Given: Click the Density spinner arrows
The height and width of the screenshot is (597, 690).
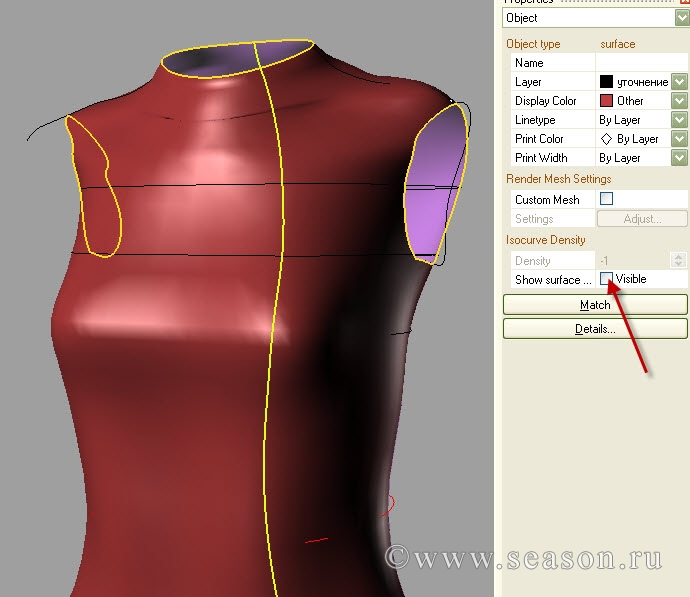Looking at the screenshot, I should 679,260.
